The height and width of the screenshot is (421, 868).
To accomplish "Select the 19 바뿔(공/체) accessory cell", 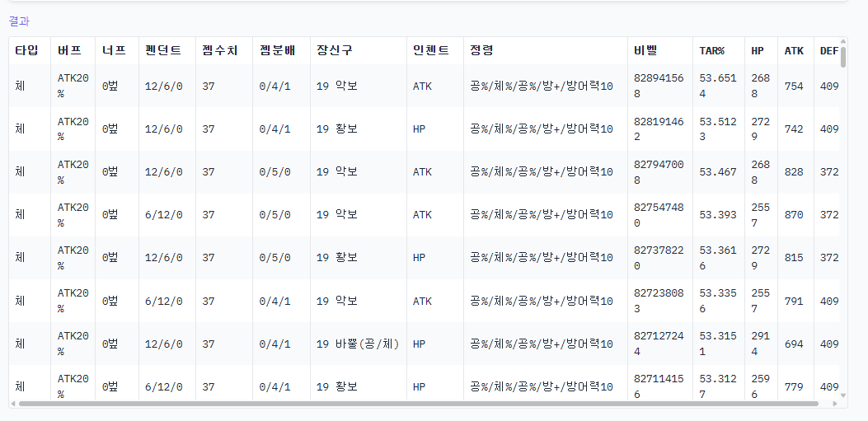I will coord(357,344).
